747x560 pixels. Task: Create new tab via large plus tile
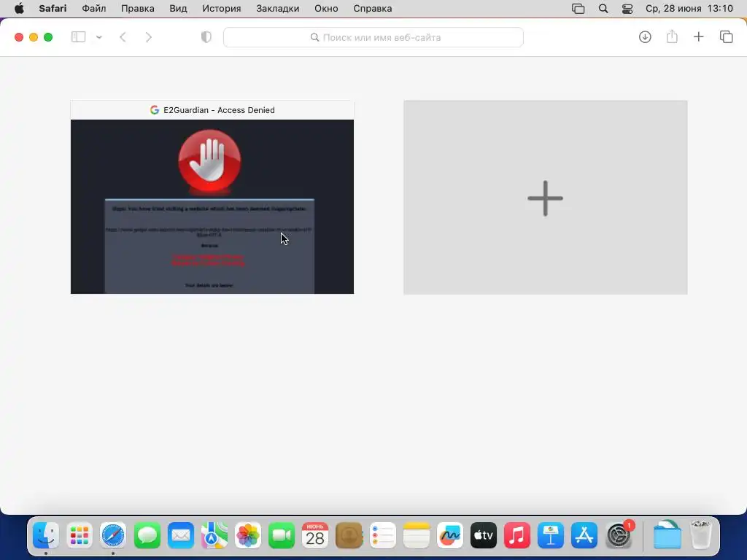pyautogui.click(x=546, y=197)
